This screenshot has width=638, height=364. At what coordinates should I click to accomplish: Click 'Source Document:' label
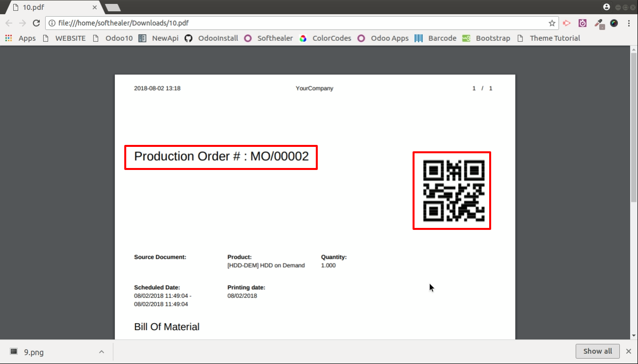click(x=160, y=257)
